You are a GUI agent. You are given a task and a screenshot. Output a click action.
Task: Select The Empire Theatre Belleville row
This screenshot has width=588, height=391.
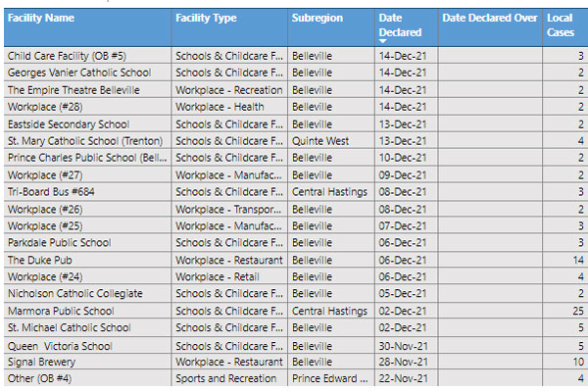click(x=296, y=90)
